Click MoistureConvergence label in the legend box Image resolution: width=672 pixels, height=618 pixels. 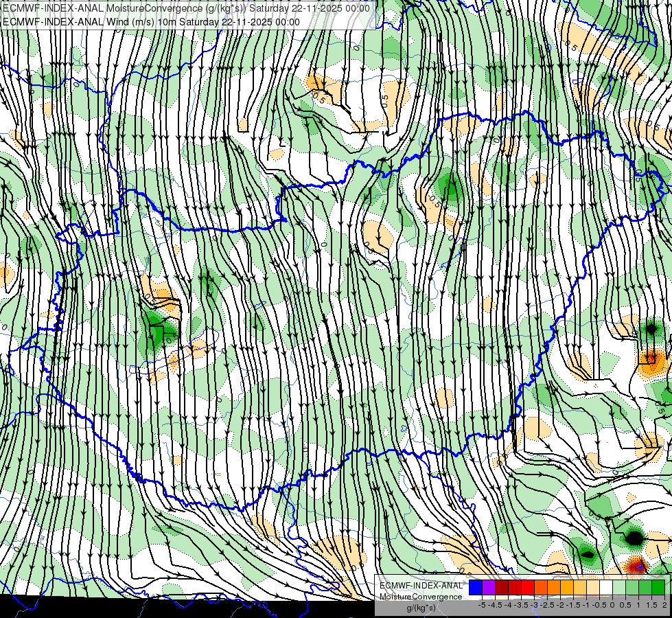(421, 597)
